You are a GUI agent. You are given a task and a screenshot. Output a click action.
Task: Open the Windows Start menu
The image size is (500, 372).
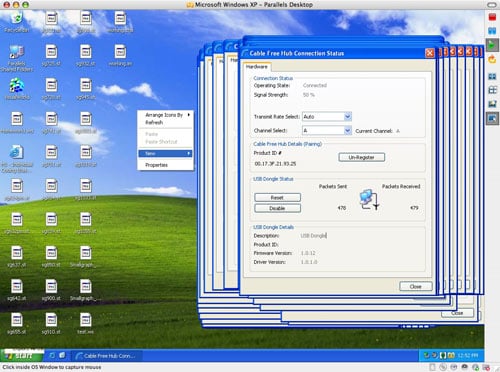(22, 356)
